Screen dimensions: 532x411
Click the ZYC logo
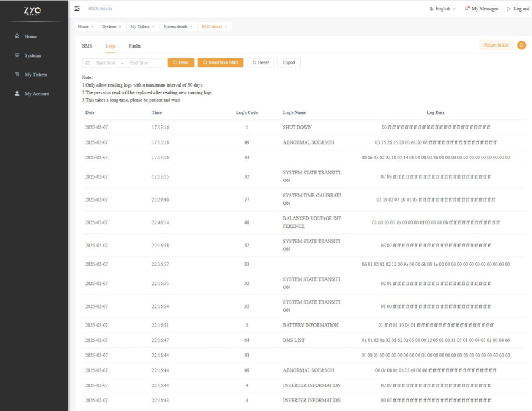(33, 9)
